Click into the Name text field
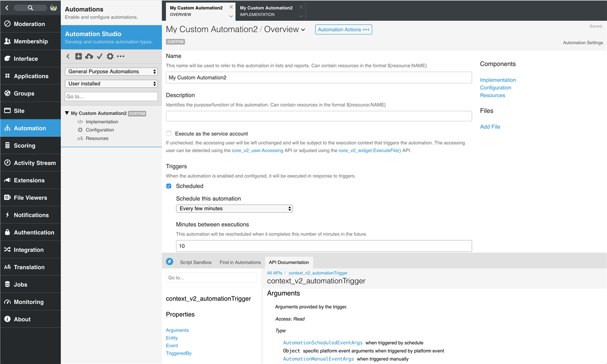Image resolution: width=607 pixels, height=364 pixels. point(319,78)
